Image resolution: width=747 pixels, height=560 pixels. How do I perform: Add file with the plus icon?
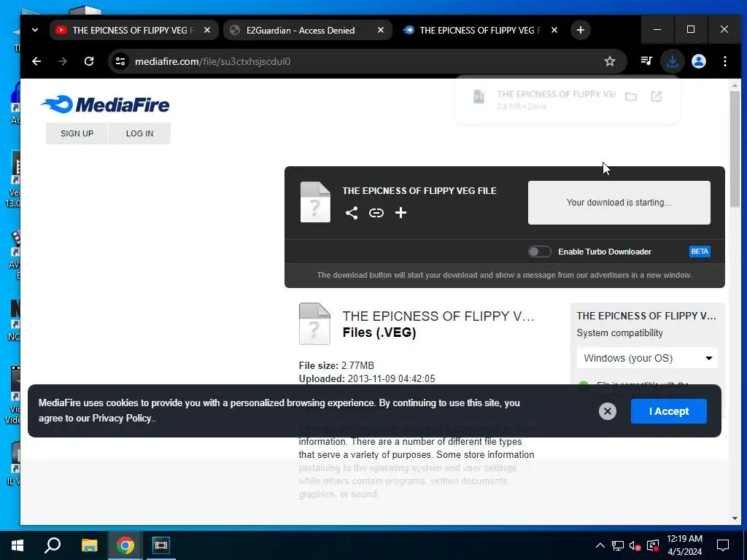pos(400,213)
